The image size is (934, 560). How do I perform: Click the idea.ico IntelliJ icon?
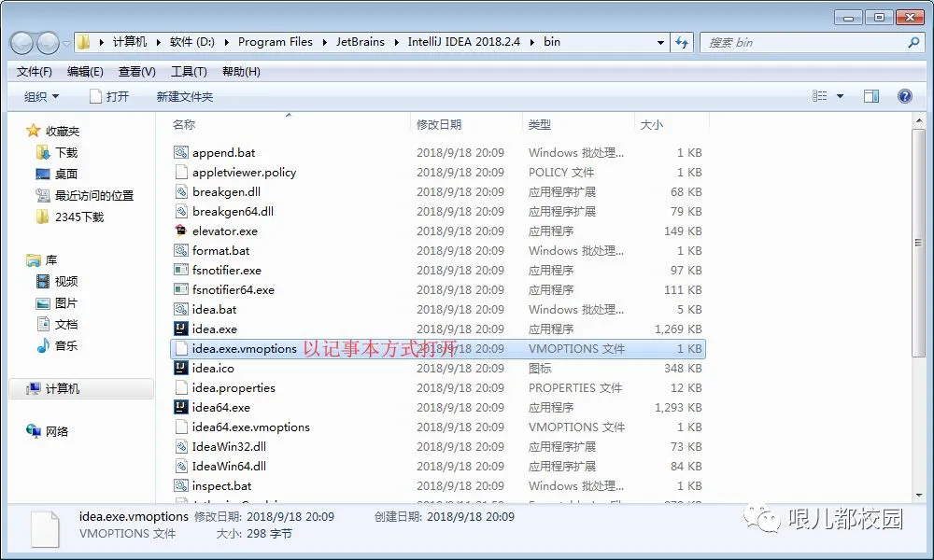click(x=181, y=368)
